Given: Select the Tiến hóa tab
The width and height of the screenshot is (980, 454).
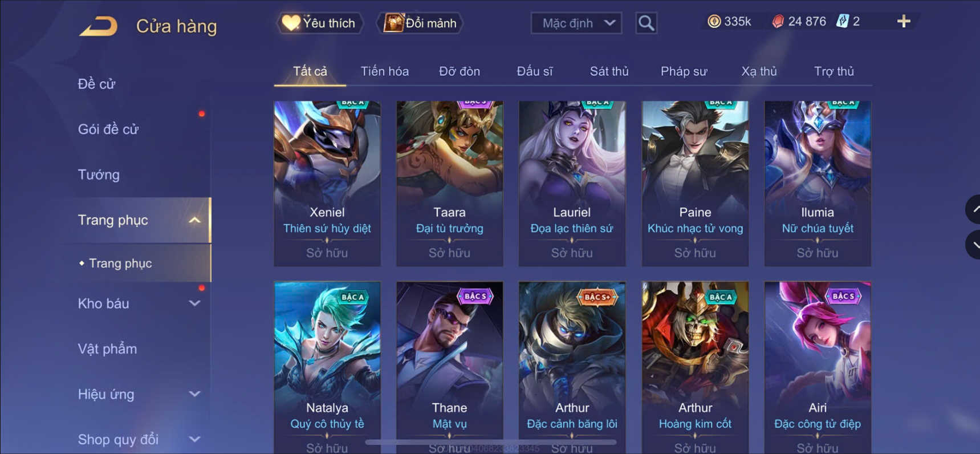Looking at the screenshot, I should point(385,71).
